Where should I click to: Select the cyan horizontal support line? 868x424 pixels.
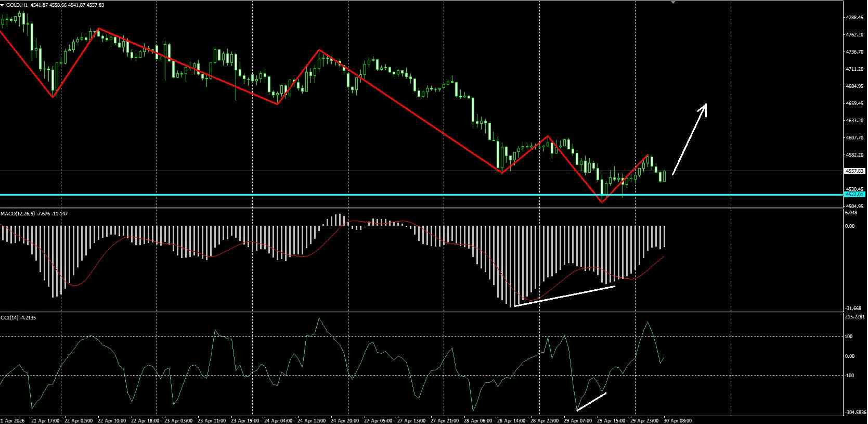tap(421, 195)
